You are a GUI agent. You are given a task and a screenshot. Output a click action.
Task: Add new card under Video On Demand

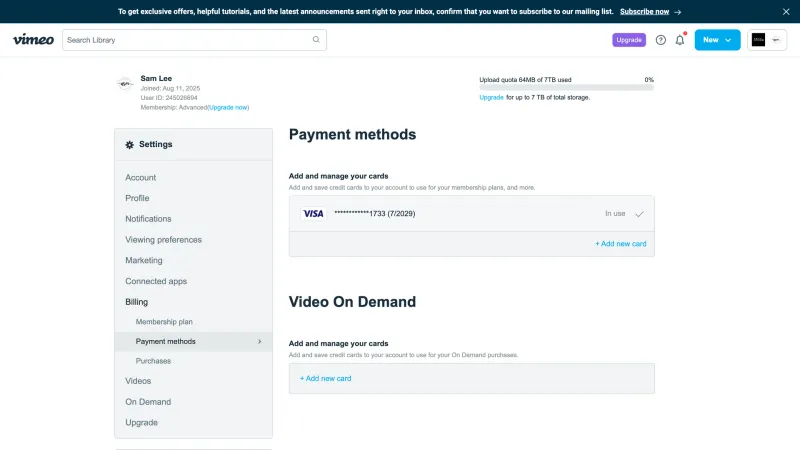pyautogui.click(x=325, y=379)
